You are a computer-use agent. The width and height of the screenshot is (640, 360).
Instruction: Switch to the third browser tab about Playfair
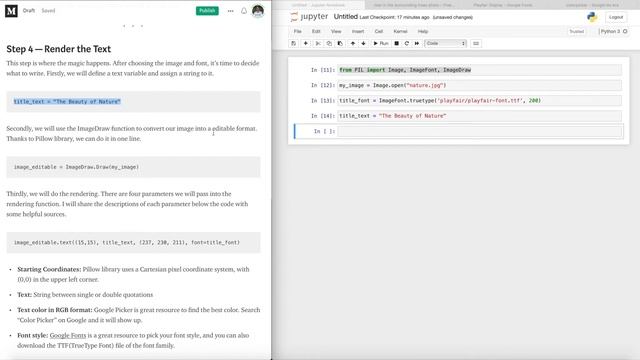point(503,5)
